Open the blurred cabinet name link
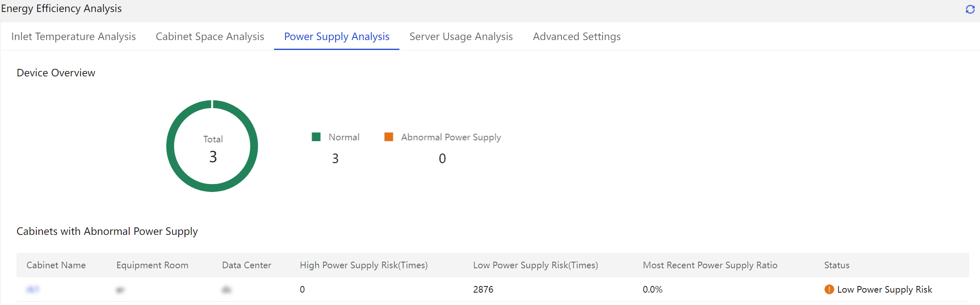Viewport: 980px width, 305px height. tap(33, 289)
